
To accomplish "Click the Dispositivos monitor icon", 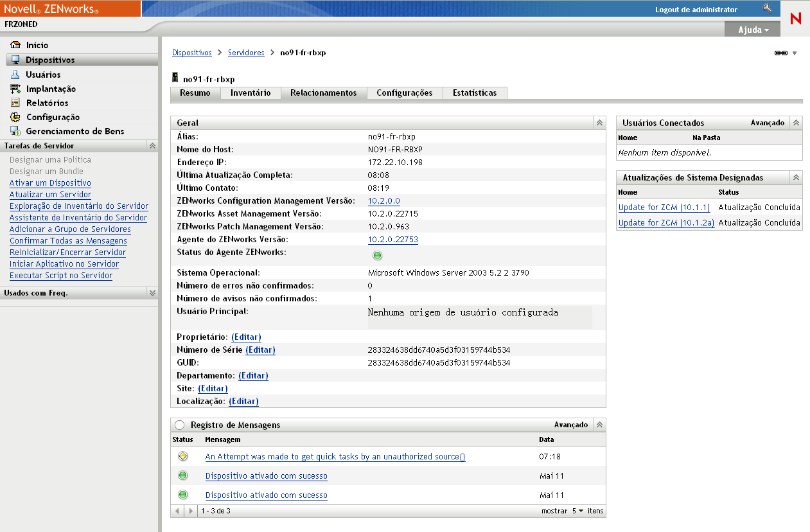I will [15, 60].
